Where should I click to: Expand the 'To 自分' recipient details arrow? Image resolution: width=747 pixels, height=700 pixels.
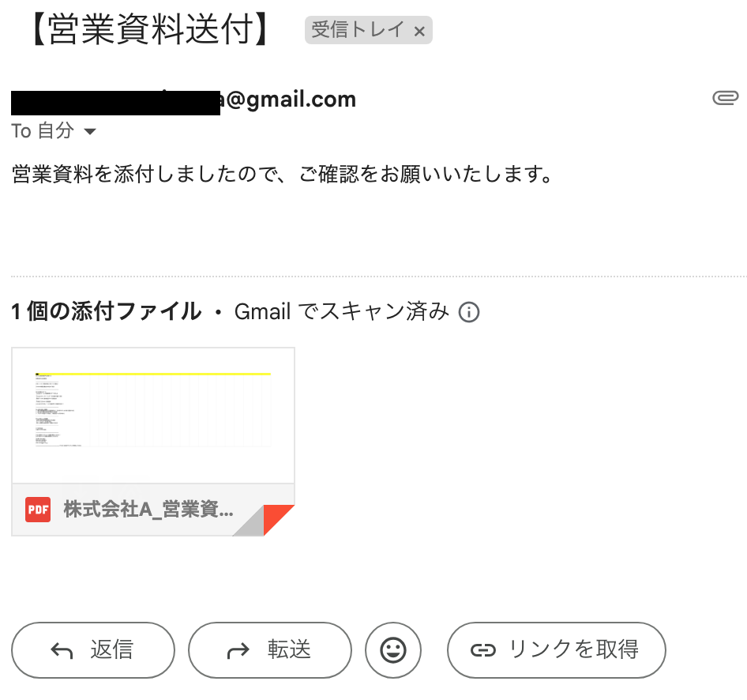tap(90, 132)
